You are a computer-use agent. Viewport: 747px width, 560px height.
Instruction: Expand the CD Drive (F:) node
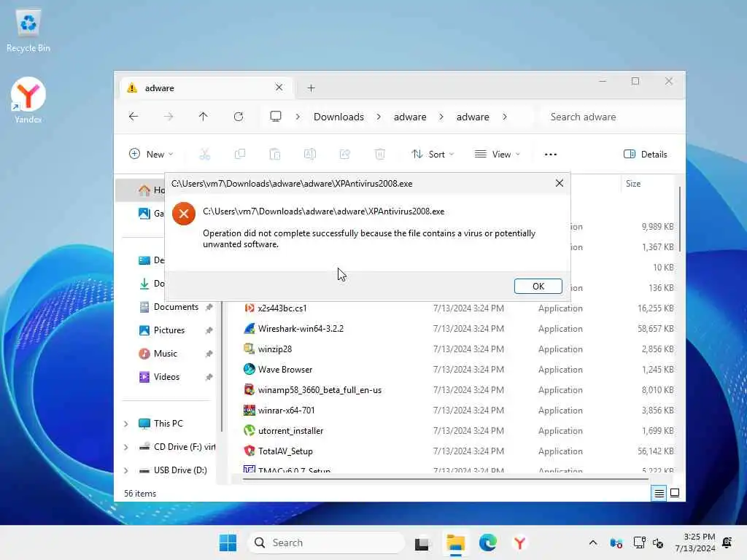click(x=125, y=447)
